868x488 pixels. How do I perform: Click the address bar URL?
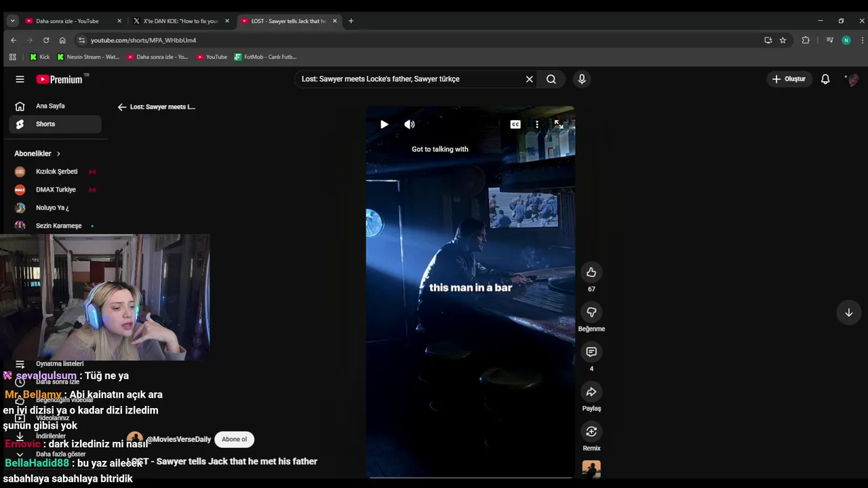(143, 41)
